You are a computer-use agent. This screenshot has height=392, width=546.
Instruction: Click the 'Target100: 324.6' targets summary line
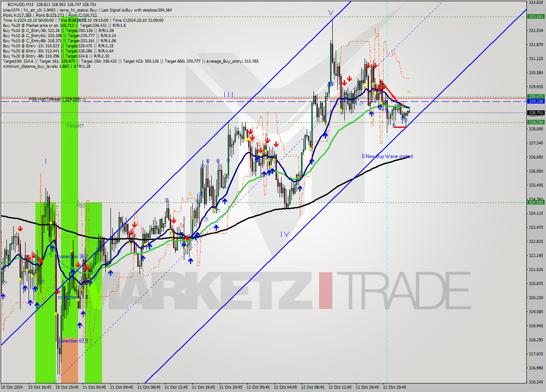(x=131, y=61)
